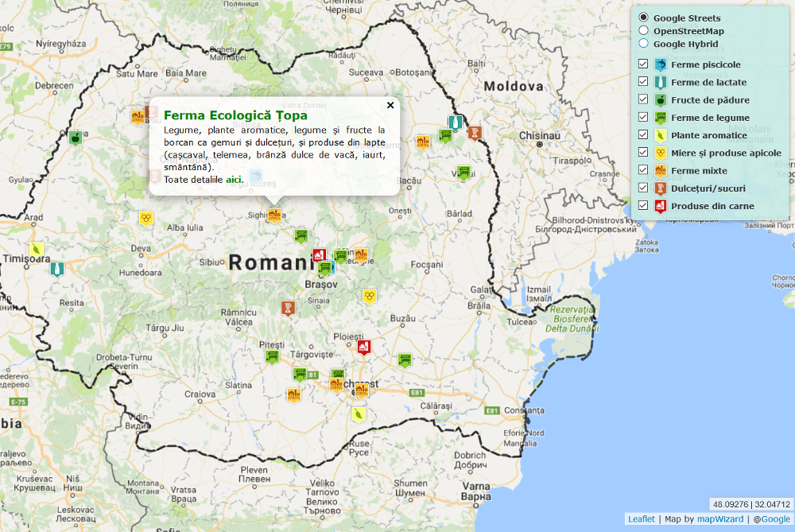Open the vegetable marker east of Ploiești

coord(405,360)
